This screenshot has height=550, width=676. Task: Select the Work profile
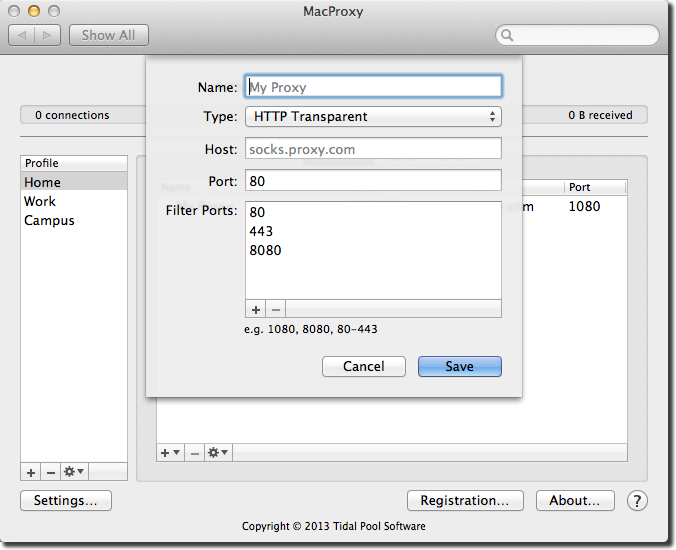(74, 201)
